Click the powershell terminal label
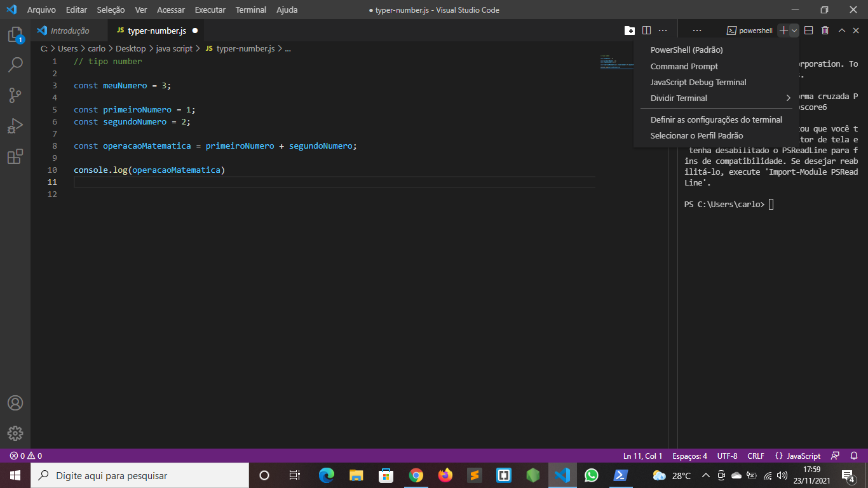This screenshot has width=868, height=488. 750,30
